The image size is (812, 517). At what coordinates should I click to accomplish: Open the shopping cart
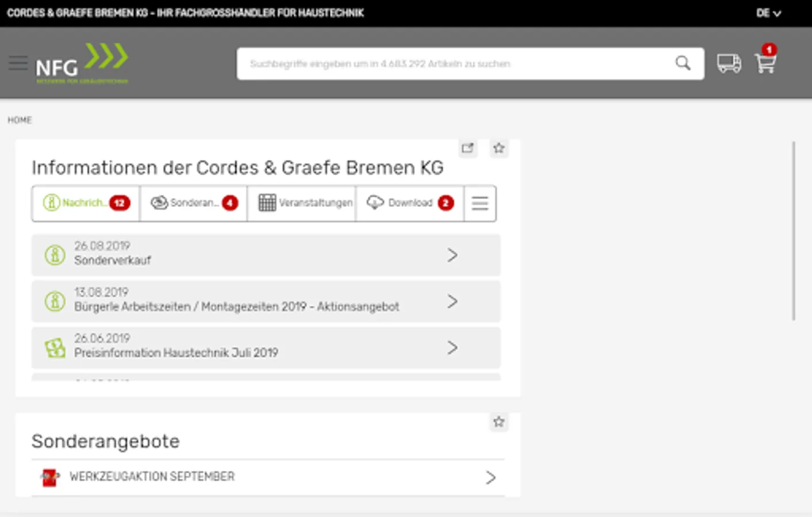pos(765,63)
